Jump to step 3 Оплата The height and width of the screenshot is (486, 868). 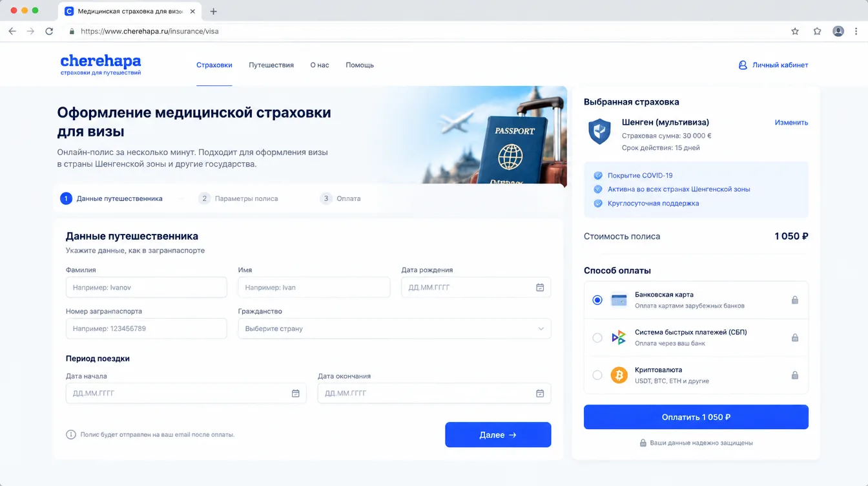coord(340,198)
